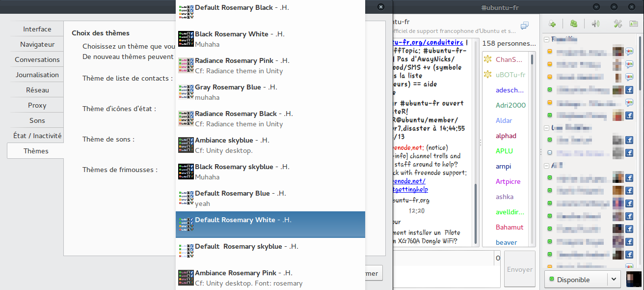Open the conduiteirc link in chat

428,42
